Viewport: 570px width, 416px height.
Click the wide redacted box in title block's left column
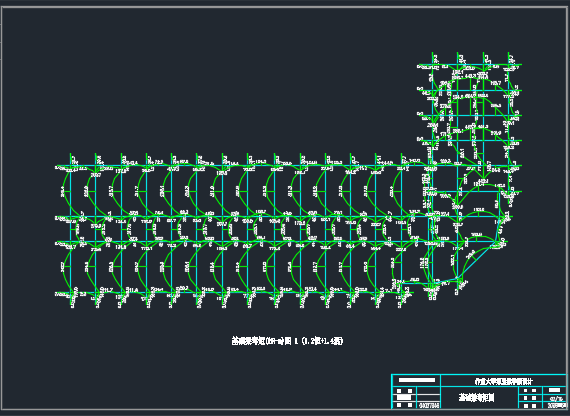[404, 397]
